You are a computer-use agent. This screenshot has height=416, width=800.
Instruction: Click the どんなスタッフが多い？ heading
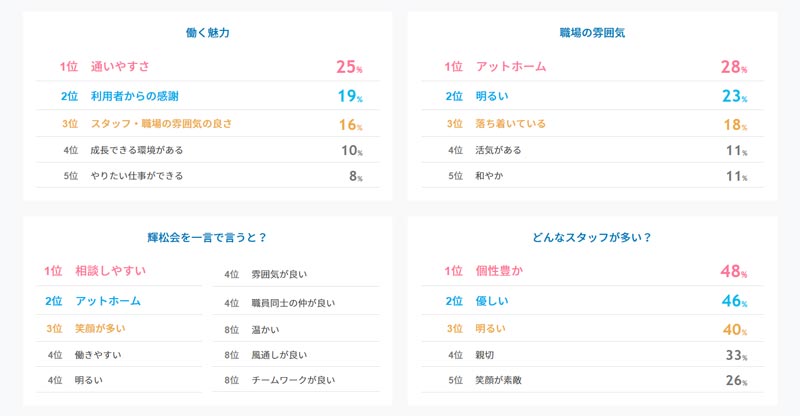coord(592,238)
